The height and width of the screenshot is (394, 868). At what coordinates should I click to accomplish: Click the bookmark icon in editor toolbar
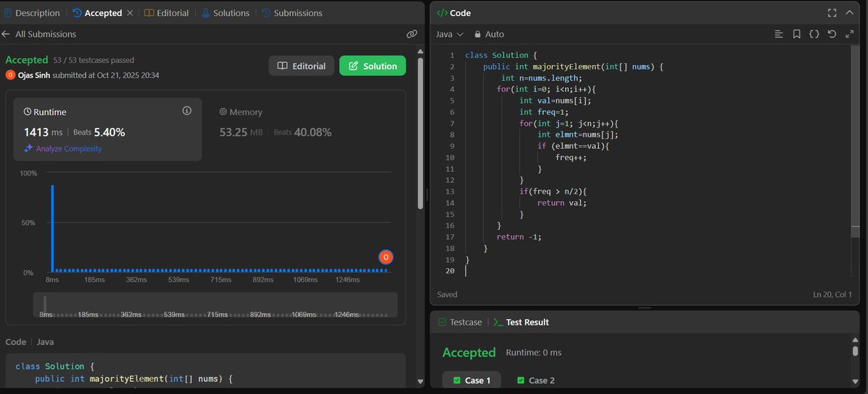796,34
